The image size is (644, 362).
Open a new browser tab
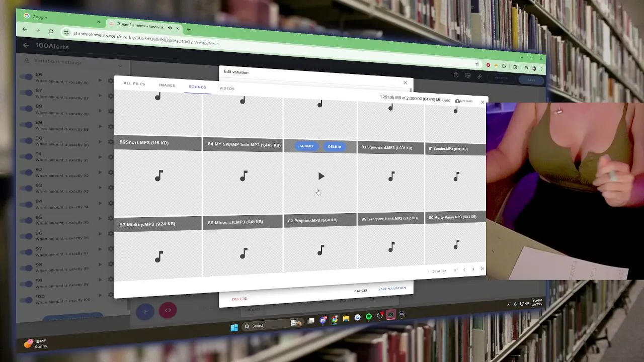[189, 29]
